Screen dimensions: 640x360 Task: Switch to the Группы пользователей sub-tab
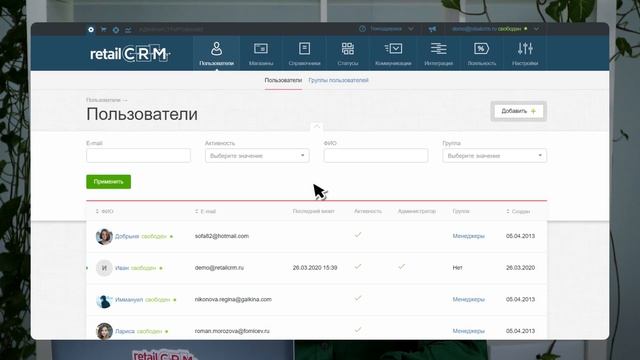pyautogui.click(x=338, y=80)
